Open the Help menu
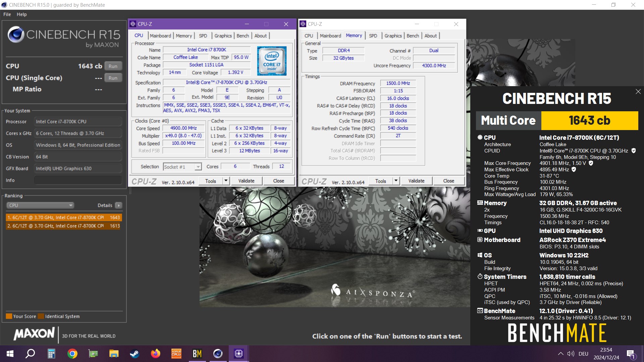The height and width of the screenshot is (362, 644). (22, 14)
